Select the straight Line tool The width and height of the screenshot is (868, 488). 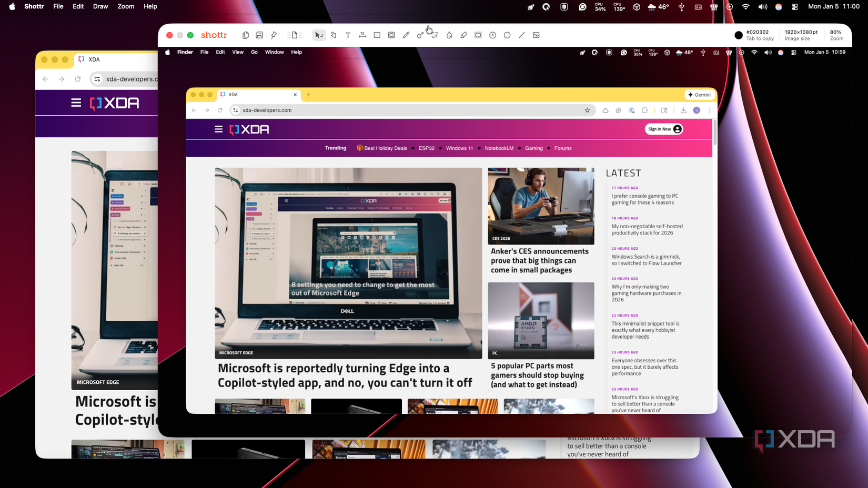pos(521,35)
